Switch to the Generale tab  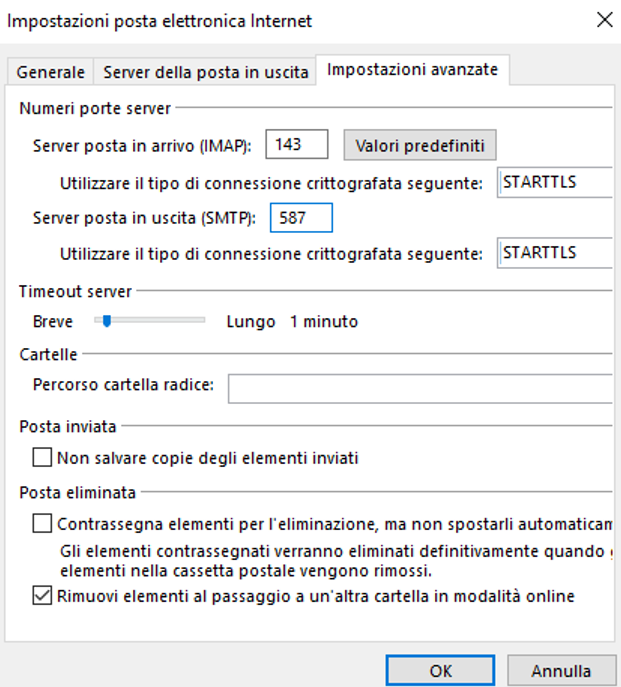tap(50, 72)
